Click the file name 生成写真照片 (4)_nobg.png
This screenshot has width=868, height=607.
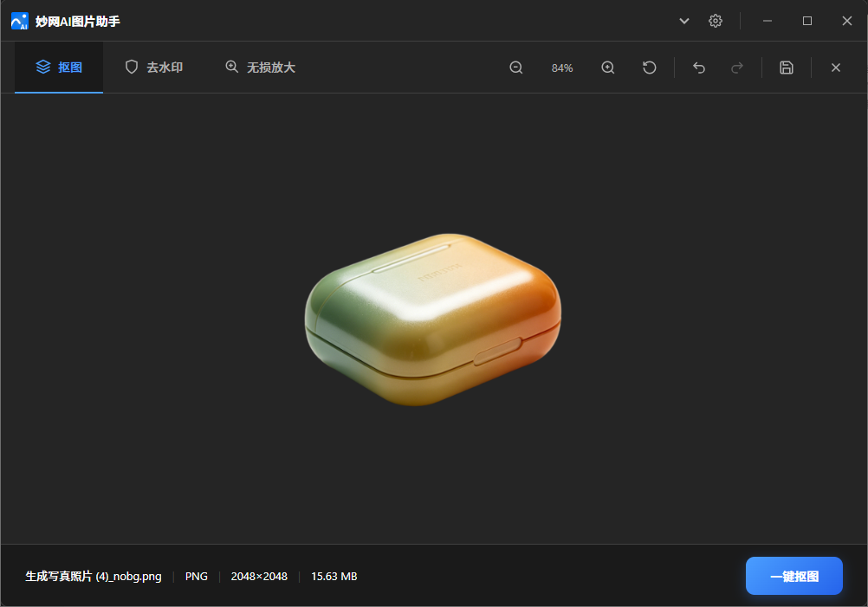click(x=94, y=576)
